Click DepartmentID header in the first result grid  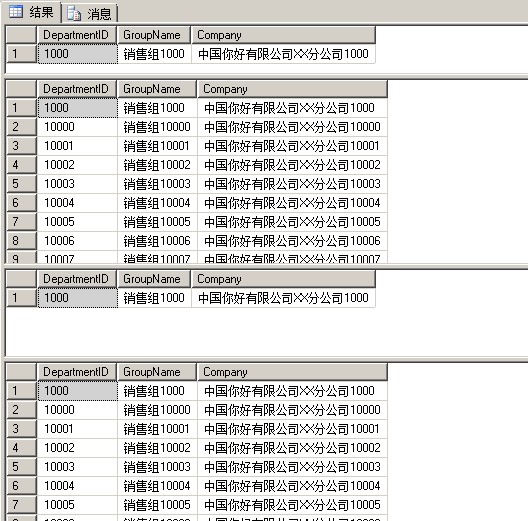point(77,35)
